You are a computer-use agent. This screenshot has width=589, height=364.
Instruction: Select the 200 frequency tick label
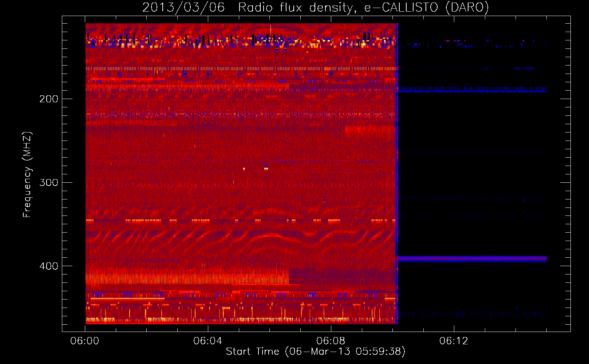(x=49, y=99)
